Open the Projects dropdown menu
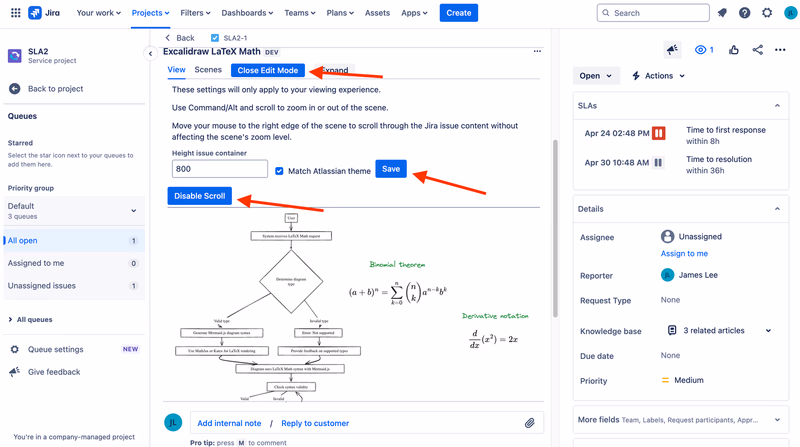 coord(150,13)
